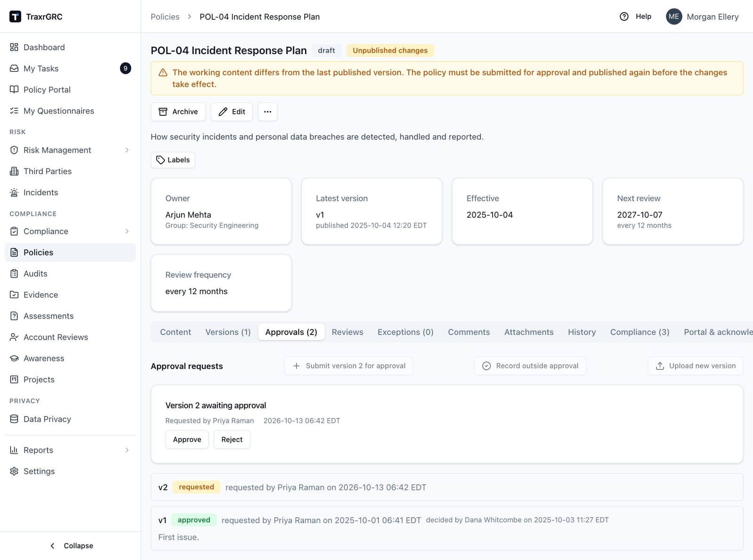753x560 pixels.
Task: Add Labels to the policy
Action: (x=173, y=160)
